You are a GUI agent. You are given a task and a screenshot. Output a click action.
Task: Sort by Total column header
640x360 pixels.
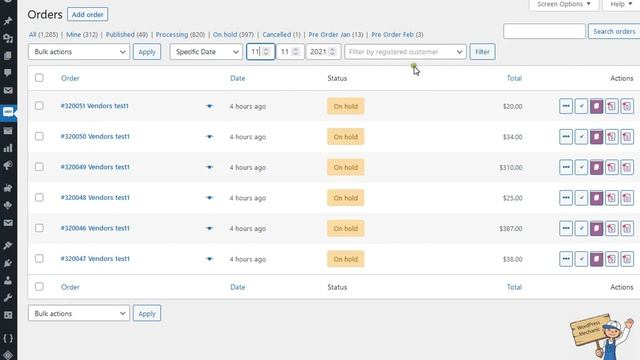click(514, 78)
